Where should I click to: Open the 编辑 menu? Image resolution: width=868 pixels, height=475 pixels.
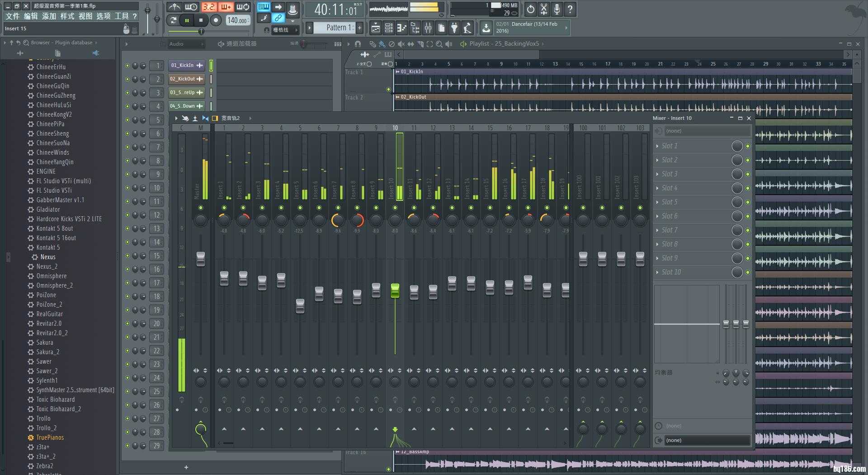31,16
